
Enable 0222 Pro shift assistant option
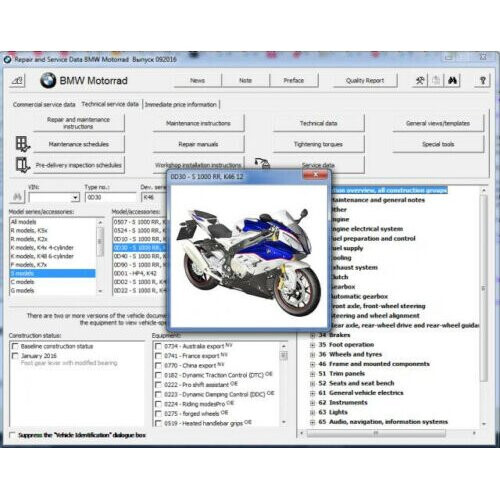click(158, 385)
